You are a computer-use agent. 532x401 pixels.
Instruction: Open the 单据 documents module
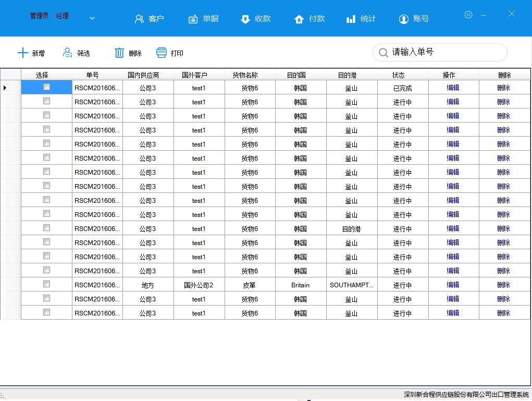coord(204,19)
